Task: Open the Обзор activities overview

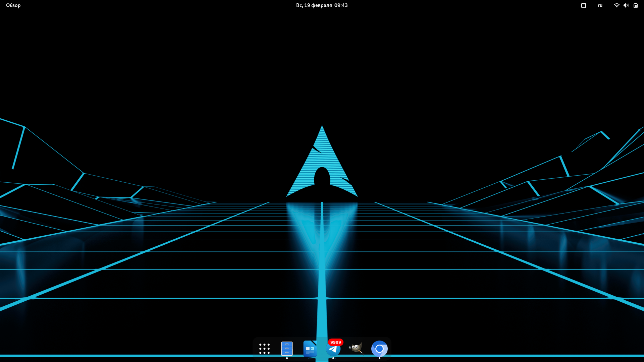Action: (x=13, y=5)
